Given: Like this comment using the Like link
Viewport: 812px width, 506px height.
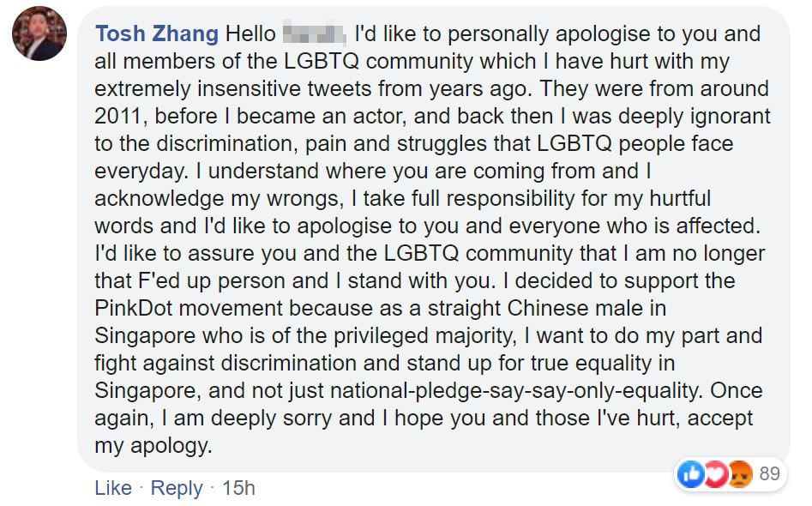Looking at the screenshot, I should coord(113,488).
